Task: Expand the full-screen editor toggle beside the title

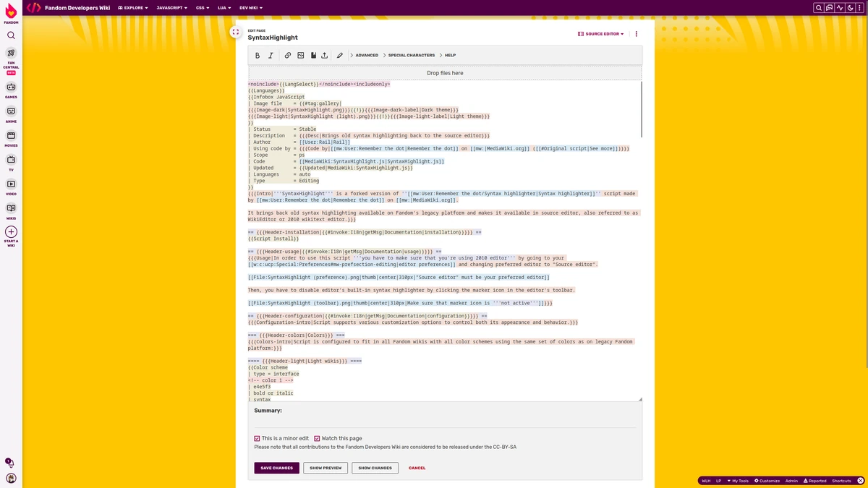Action: [x=235, y=32]
